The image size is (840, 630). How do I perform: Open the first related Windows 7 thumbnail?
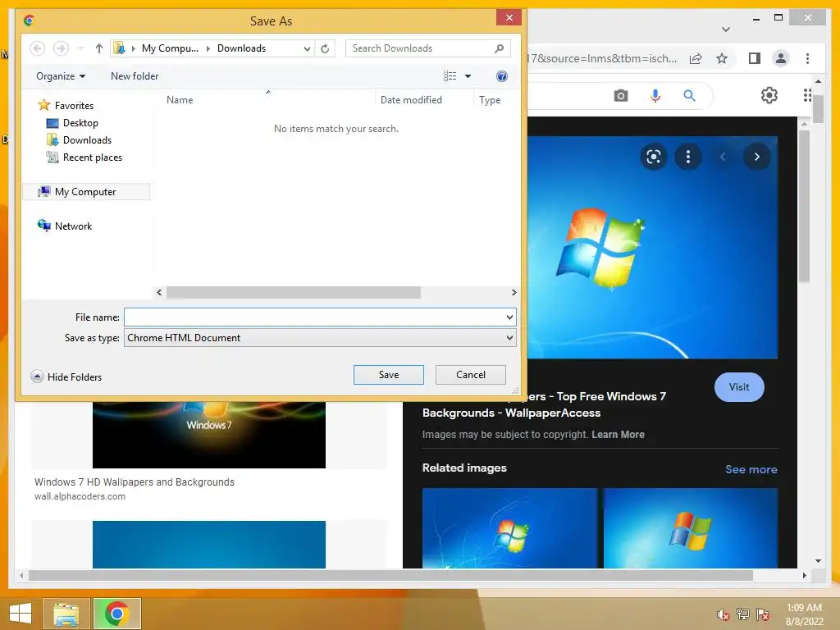(x=509, y=527)
